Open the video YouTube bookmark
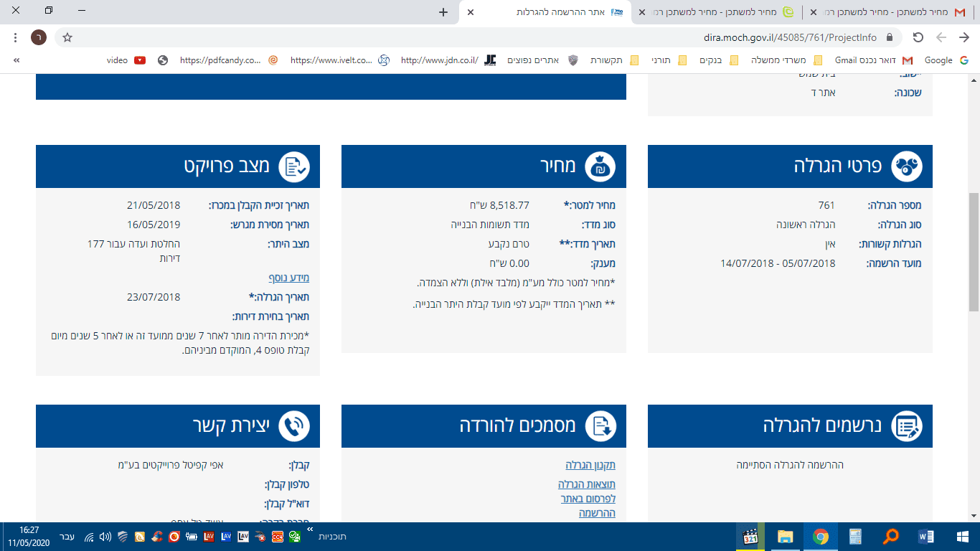The image size is (980, 551). [x=126, y=60]
